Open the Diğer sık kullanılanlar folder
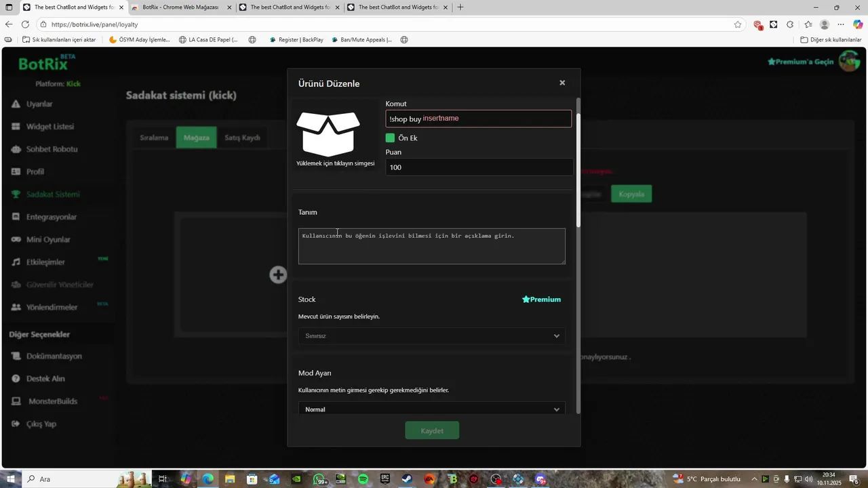Viewport: 868px width, 488px height. coord(831,40)
